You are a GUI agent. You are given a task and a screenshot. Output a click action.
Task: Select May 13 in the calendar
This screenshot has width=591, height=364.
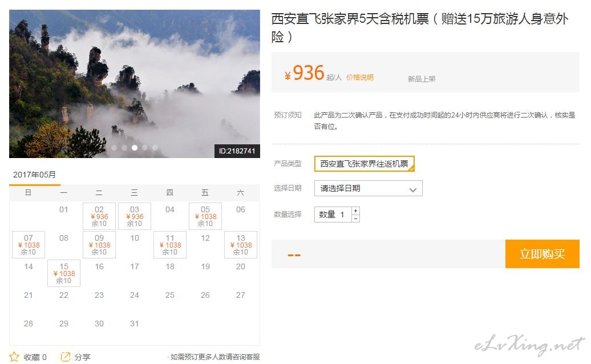pyautogui.click(x=241, y=245)
